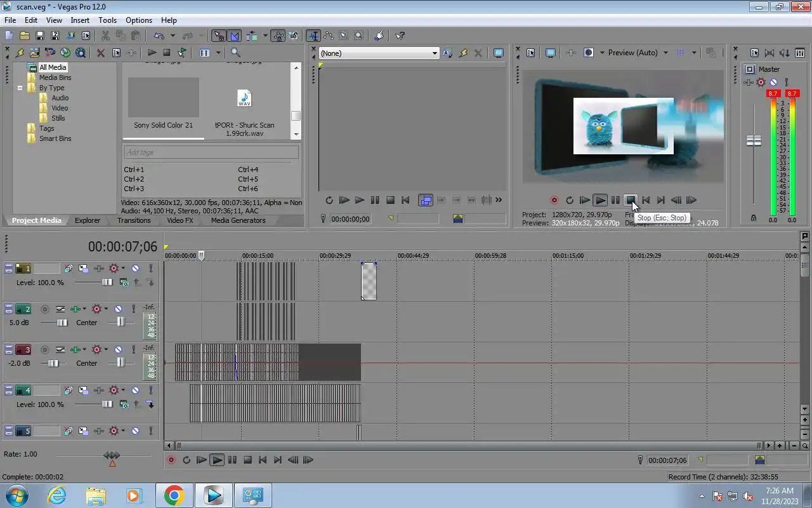Image resolution: width=812 pixels, height=508 pixels.
Task: Click Make Compositing Child on track 4
Action: click(x=150, y=404)
